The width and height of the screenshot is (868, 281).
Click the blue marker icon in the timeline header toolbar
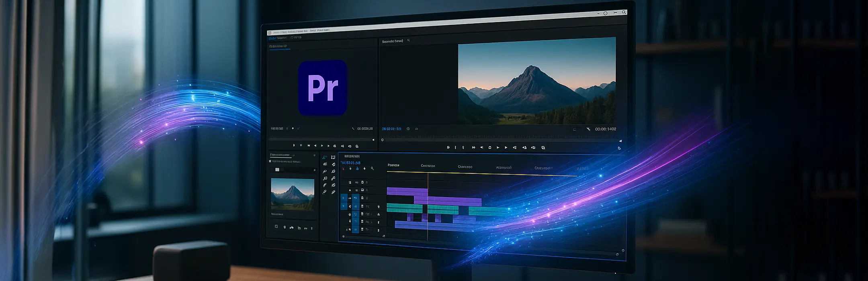[357, 169]
